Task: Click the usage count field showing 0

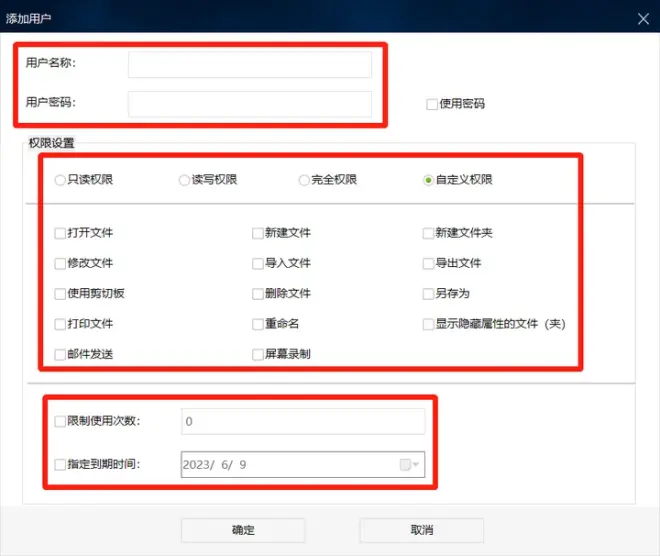Action: [303, 421]
